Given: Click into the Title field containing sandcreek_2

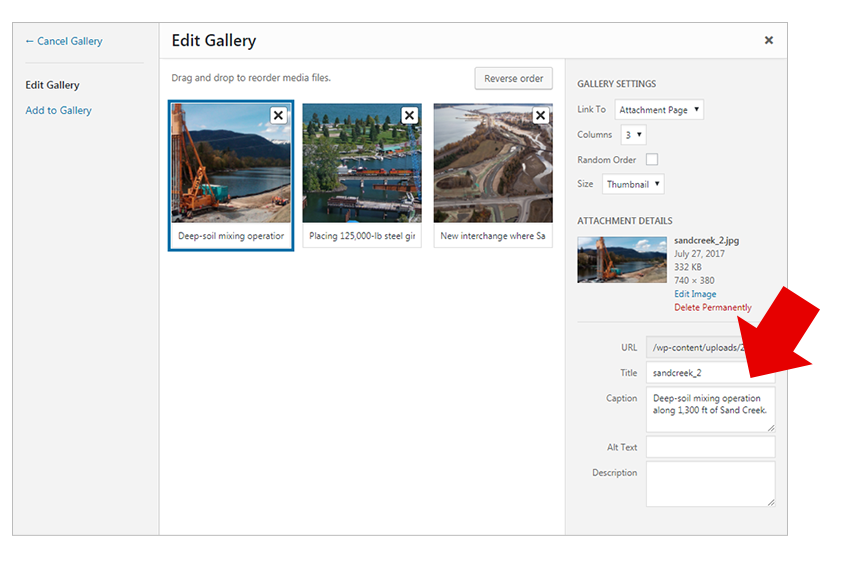Looking at the screenshot, I should tap(710, 373).
